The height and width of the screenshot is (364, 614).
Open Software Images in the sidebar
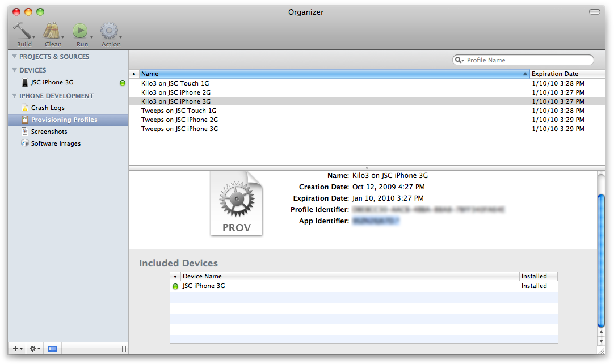(56, 143)
